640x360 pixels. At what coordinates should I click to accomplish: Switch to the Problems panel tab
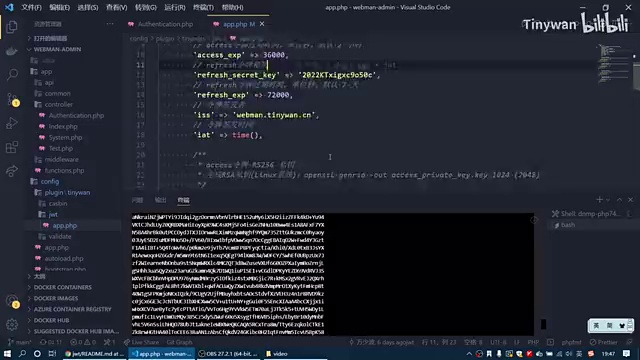click(x=137, y=200)
